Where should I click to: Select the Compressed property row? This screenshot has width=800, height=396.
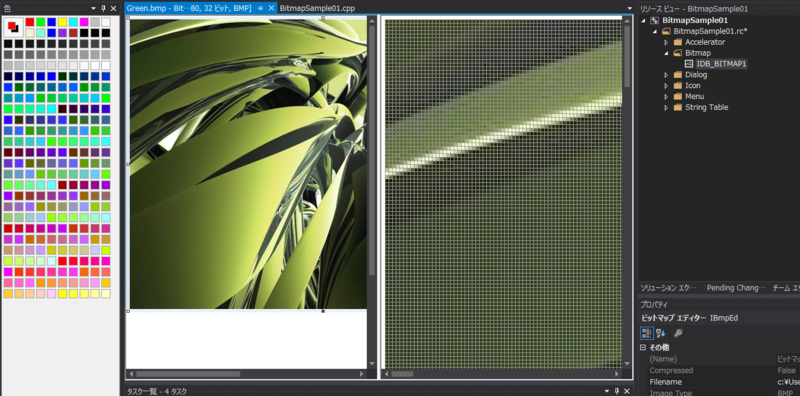coord(719,370)
